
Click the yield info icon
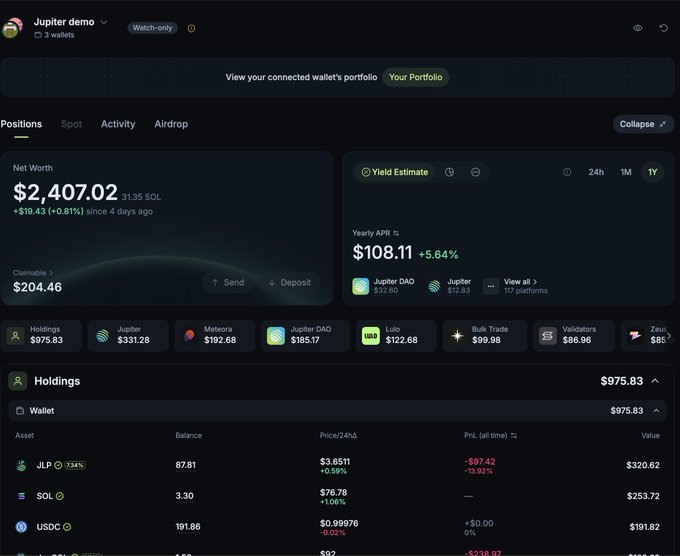(567, 172)
